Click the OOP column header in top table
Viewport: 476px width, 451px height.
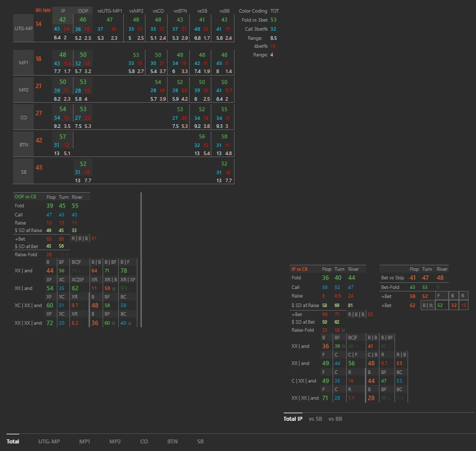pos(83,11)
